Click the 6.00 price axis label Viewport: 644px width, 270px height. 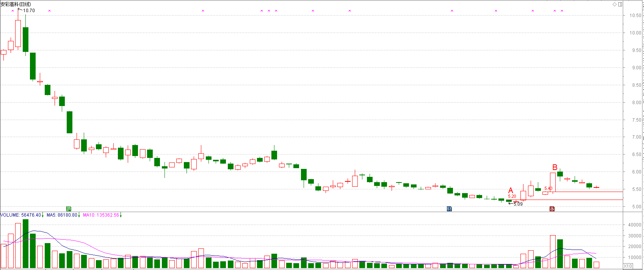[637, 172]
